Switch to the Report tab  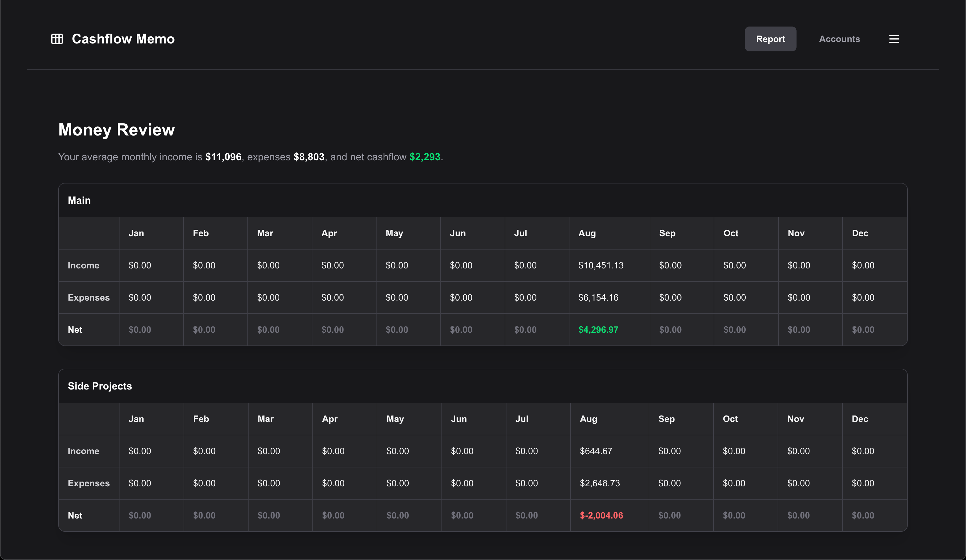(x=770, y=39)
